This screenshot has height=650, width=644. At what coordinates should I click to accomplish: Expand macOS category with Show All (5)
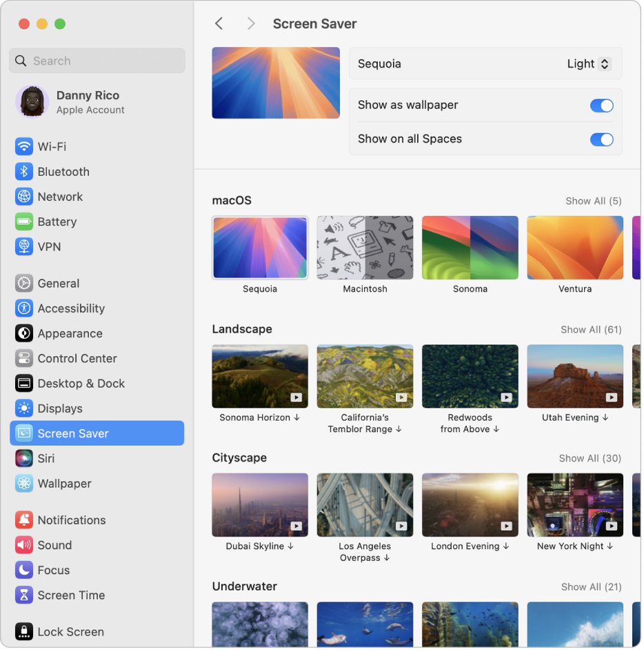(593, 201)
